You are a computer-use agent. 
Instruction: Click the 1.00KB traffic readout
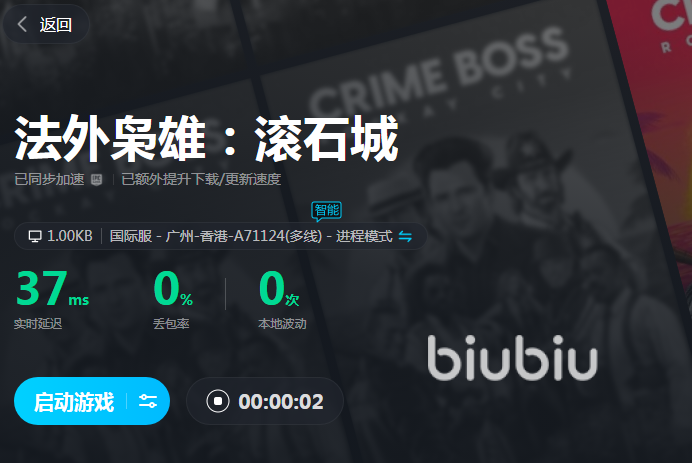point(70,236)
